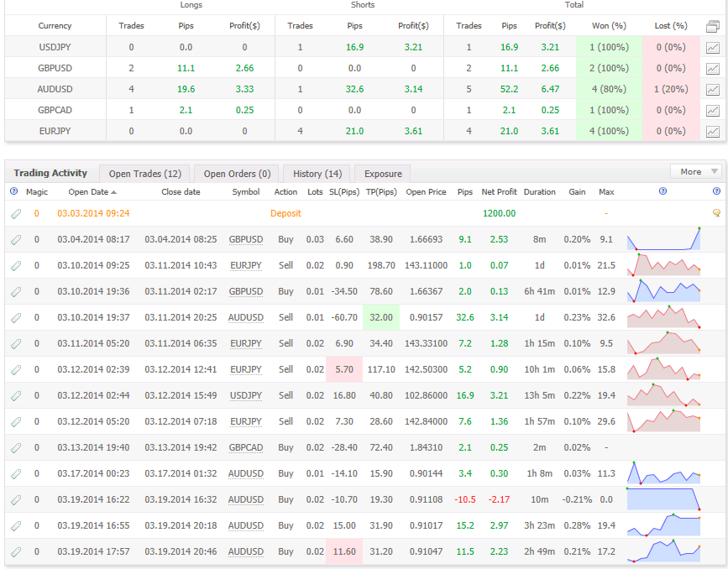
Task: Open the History (14) tab
Action: (x=317, y=174)
